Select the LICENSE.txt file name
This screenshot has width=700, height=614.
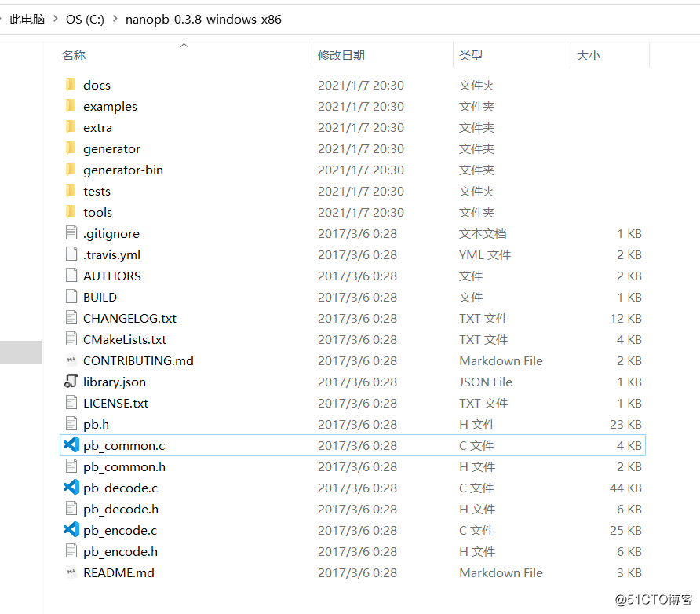click(115, 404)
